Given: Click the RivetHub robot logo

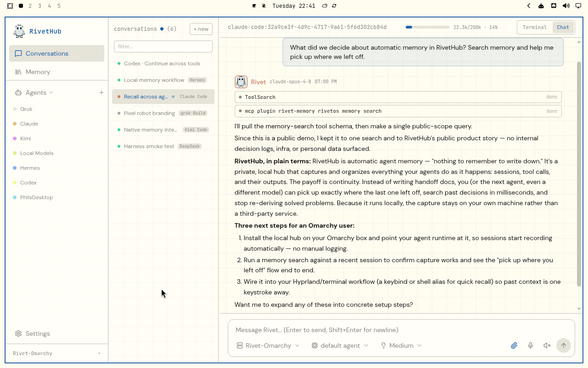Looking at the screenshot, I should (x=19, y=31).
